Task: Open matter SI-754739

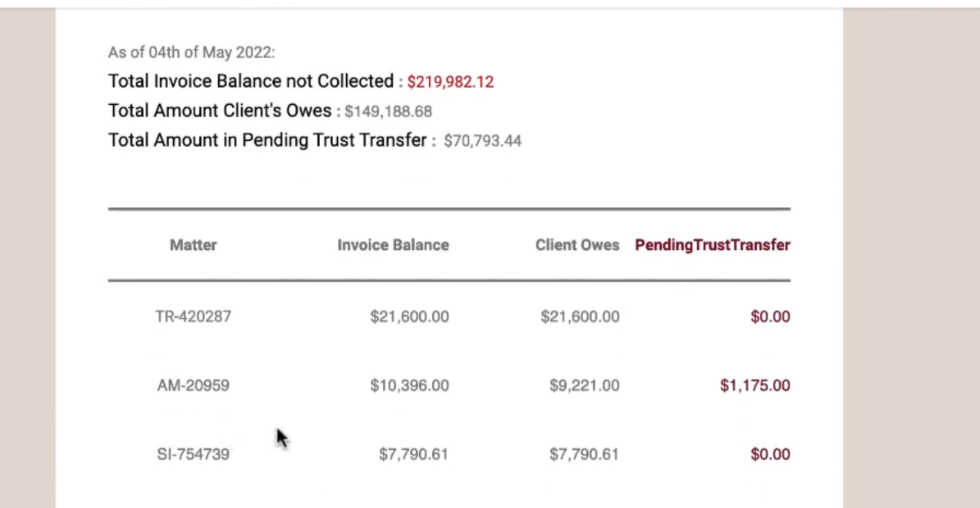Action: pyautogui.click(x=194, y=454)
